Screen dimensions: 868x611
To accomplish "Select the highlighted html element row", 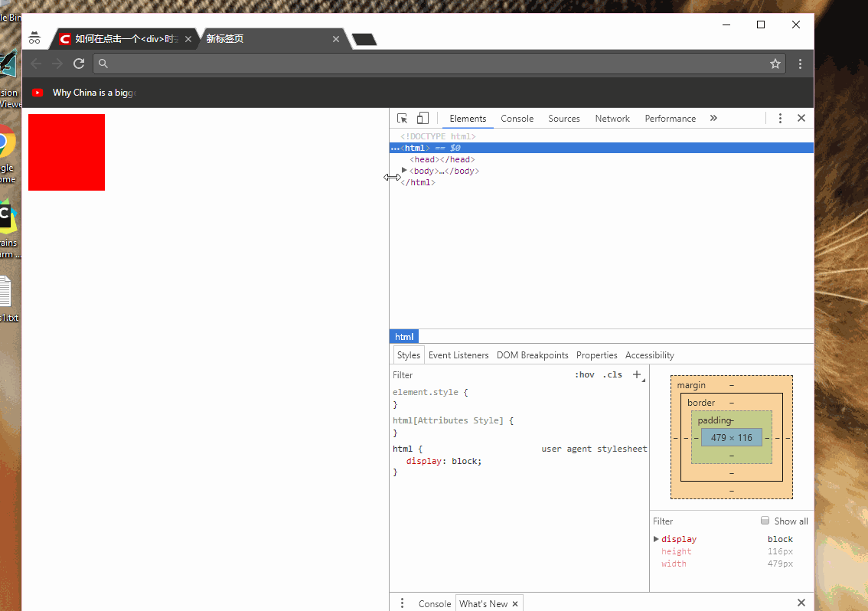I will pos(601,148).
